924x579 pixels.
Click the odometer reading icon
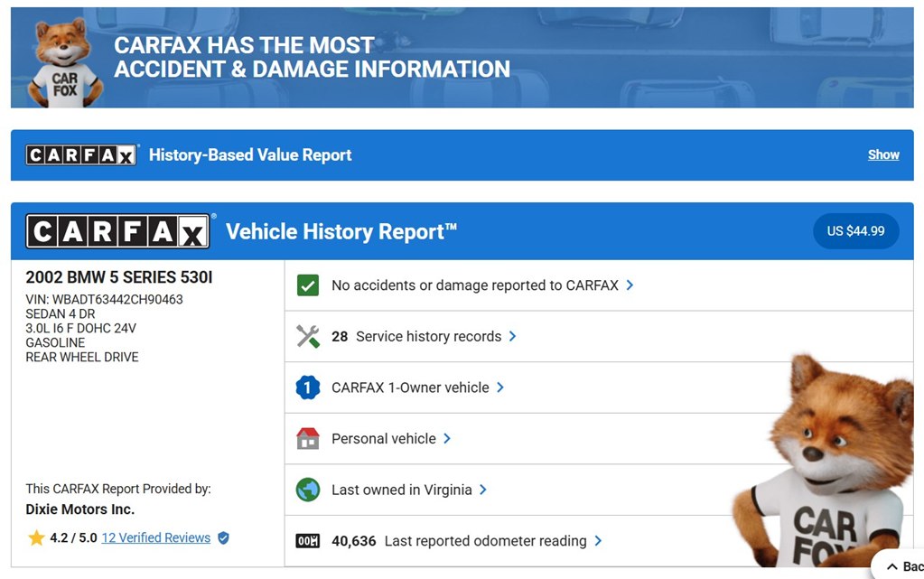coord(308,541)
